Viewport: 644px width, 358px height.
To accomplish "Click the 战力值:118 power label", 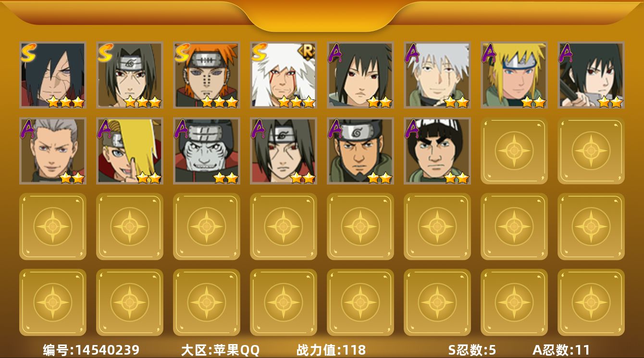I will [x=331, y=350].
